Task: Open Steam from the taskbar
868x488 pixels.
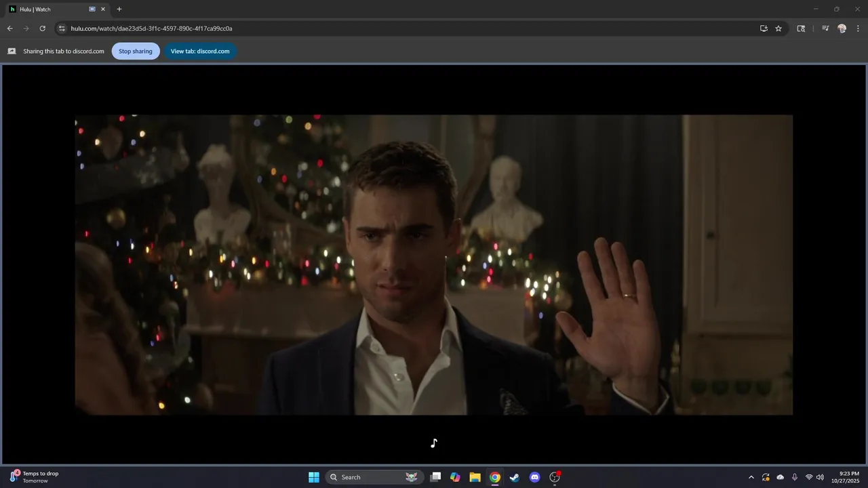Action: (515, 477)
